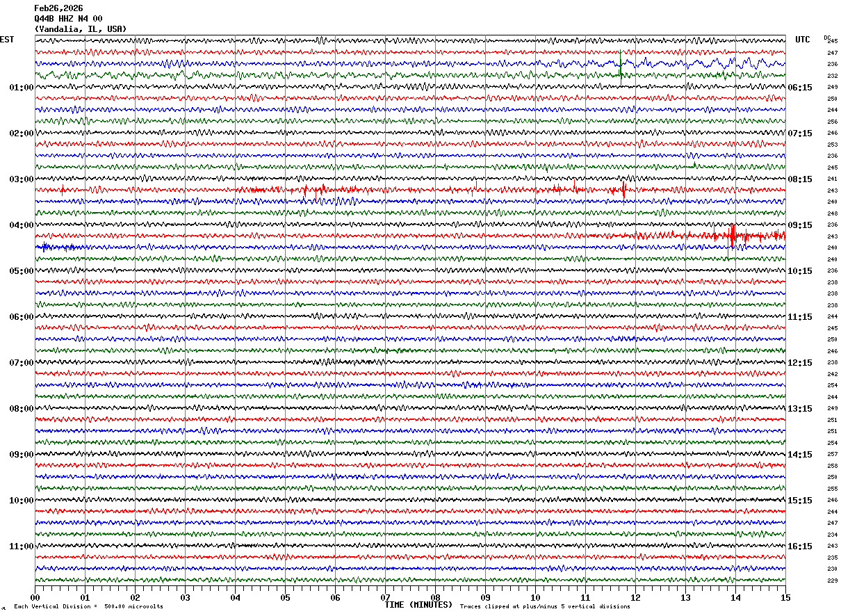
Task: Click the DC offset value 258
Action: (832, 466)
